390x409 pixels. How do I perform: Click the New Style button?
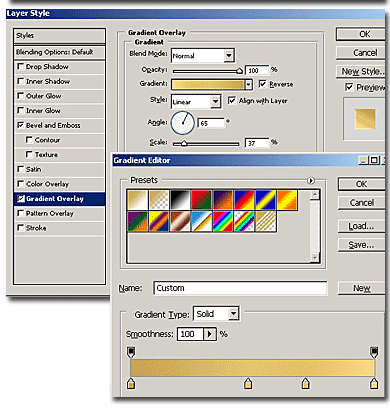362,71
